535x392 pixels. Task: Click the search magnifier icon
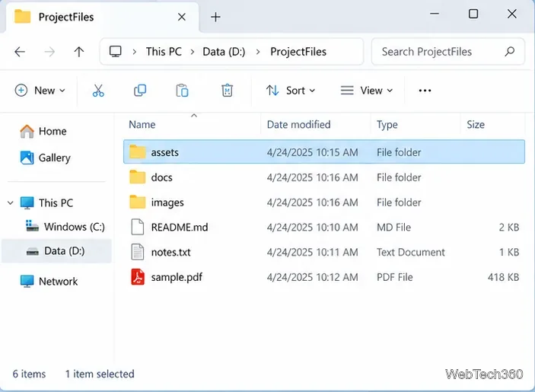[510, 52]
